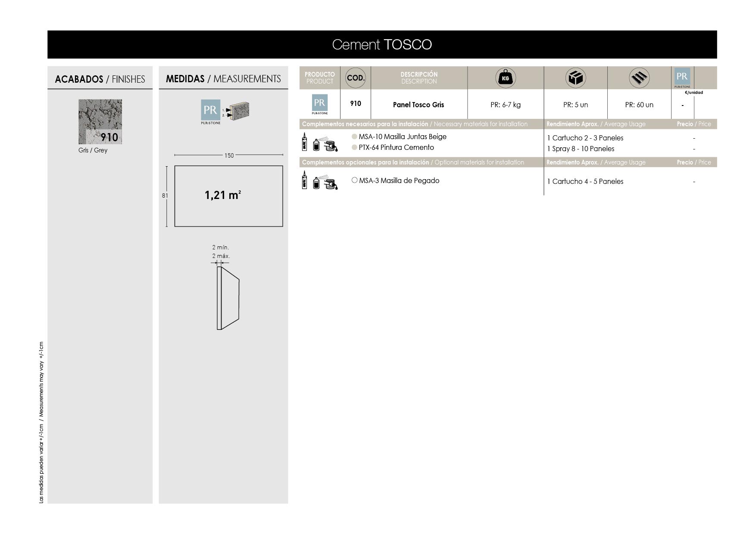
Task: Click the 81 height dimension label
Action: point(165,196)
